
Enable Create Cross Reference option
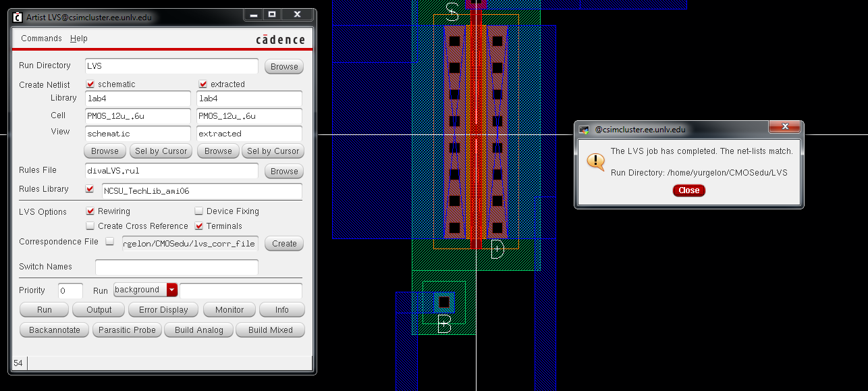[x=90, y=226]
